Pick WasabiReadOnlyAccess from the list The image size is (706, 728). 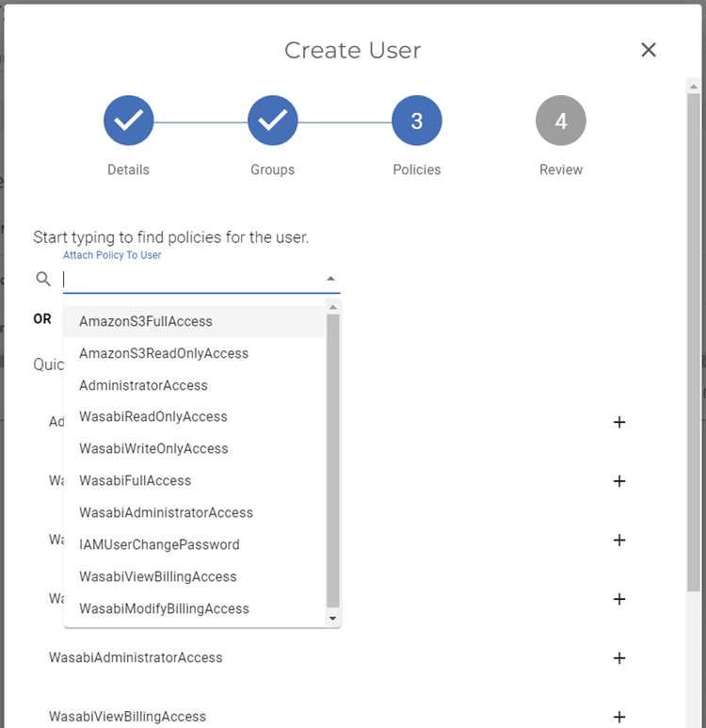[153, 416]
